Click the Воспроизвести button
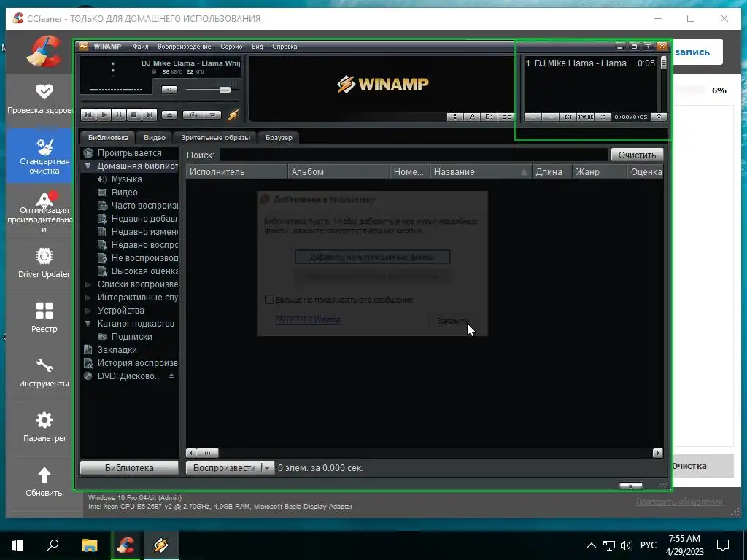Viewport: 747px width, 560px height. click(224, 467)
